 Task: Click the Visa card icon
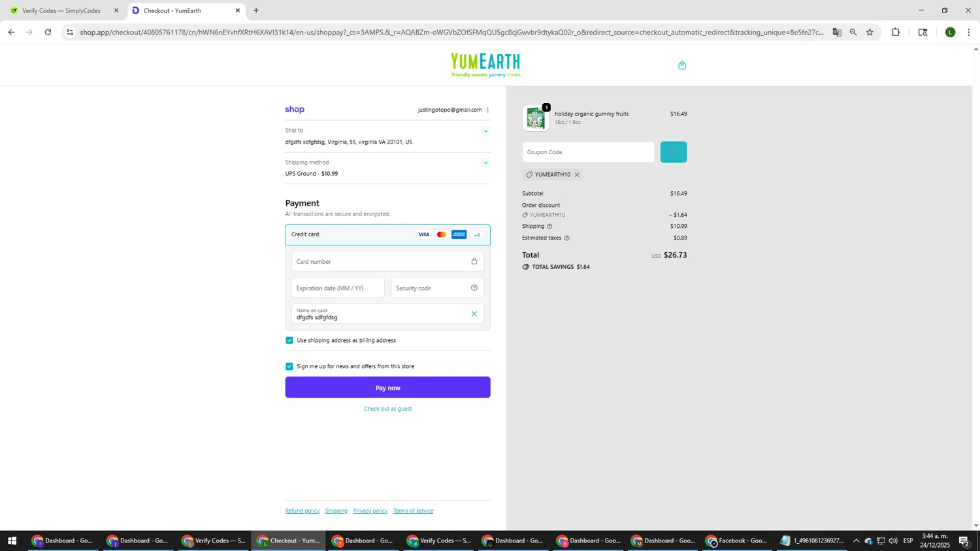pos(424,234)
